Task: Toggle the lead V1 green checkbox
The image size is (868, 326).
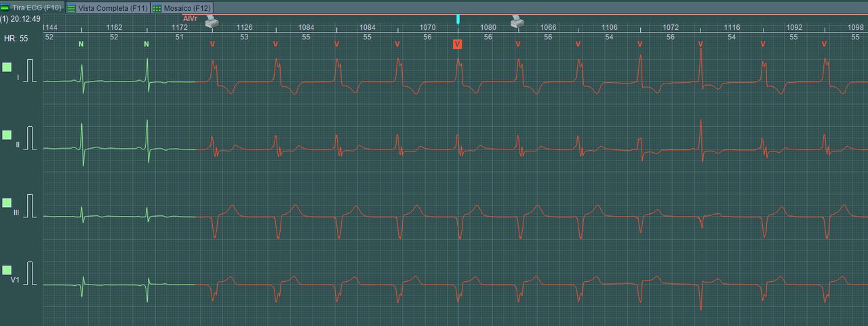Action: click(7, 270)
